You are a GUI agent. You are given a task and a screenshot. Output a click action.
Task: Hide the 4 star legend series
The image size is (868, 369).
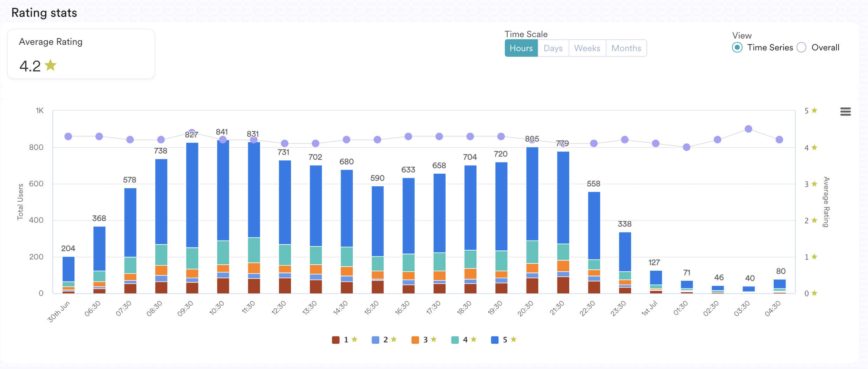(x=464, y=340)
